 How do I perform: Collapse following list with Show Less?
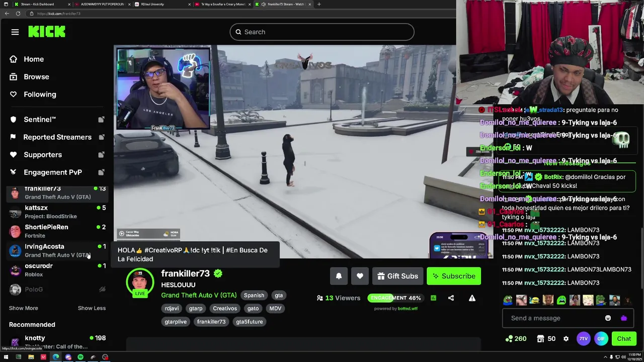coord(92,308)
